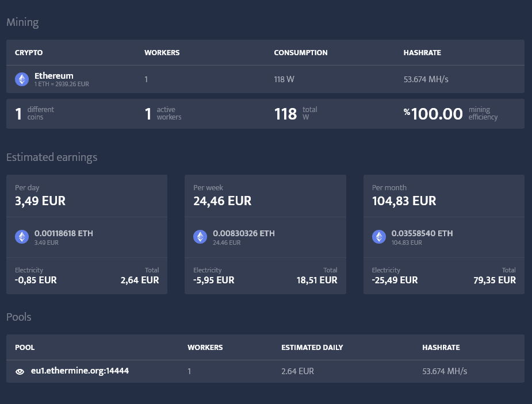This screenshot has height=404, width=532.
Task: Click the Ethereum icon in the Per month card
Action: (379, 237)
